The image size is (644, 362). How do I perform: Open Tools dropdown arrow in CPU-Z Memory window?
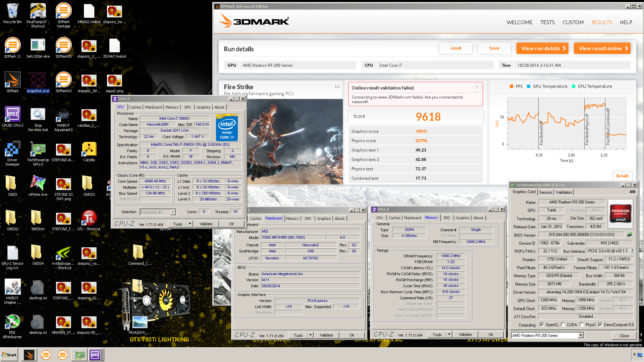click(x=449, y=335)
